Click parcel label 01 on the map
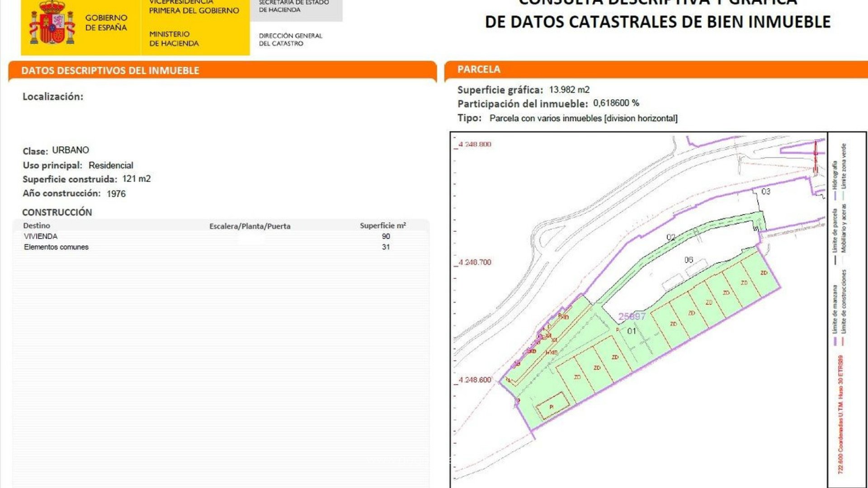The image size is (868, 488). 632,331
